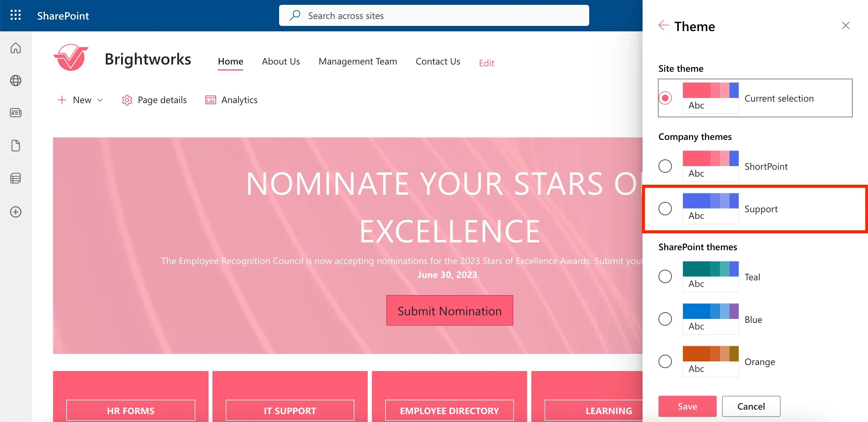Viewport: 868px width, 422px height.
Task: Save the theme selection
Action: (x=687, y=406)
